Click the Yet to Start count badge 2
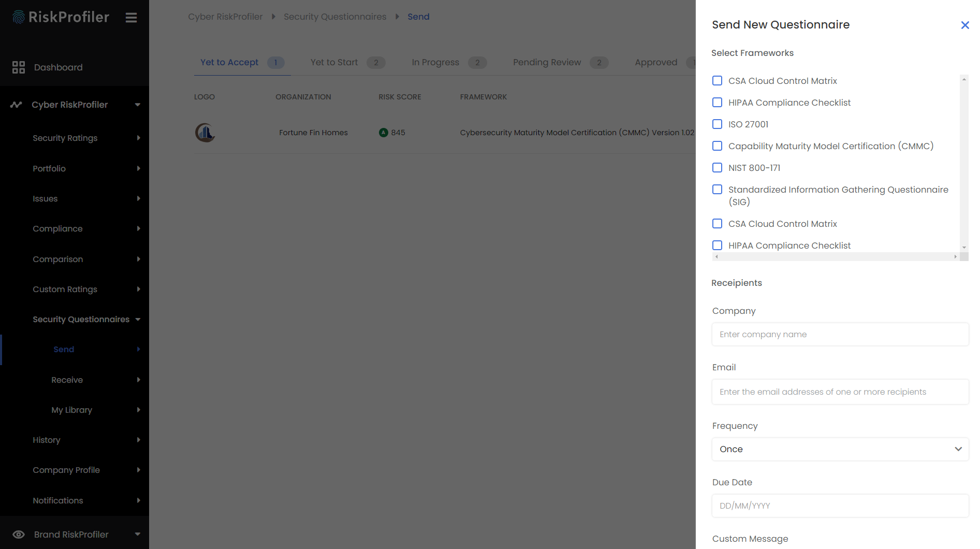Screen dimensions: 980x549 tap(376, 63)
